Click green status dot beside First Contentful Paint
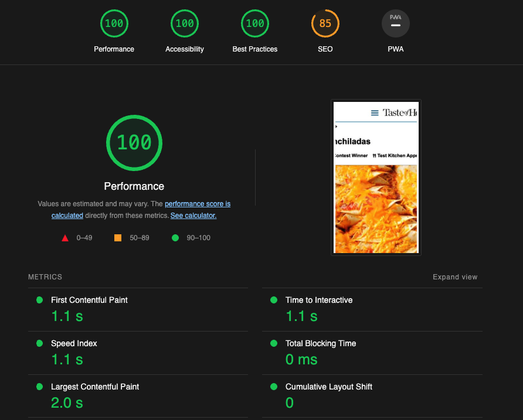The height and width of the screenshot is (420, 523). (39, 300)
